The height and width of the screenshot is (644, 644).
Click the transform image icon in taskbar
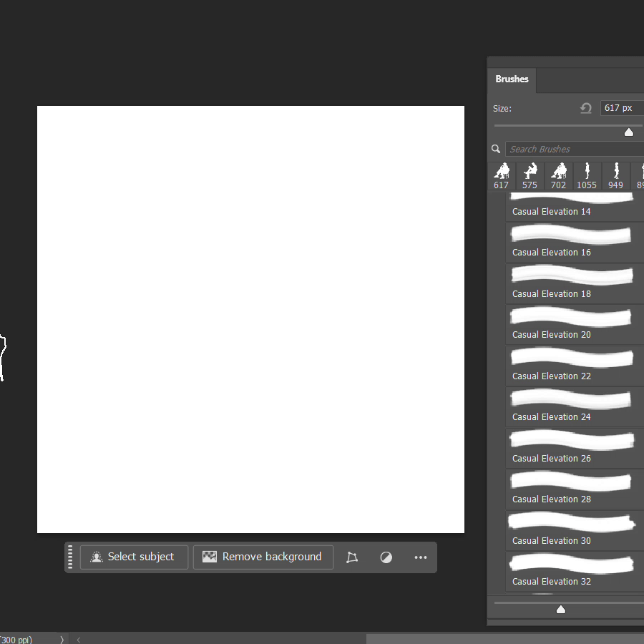pyautogui.click(x=351, y=557)
